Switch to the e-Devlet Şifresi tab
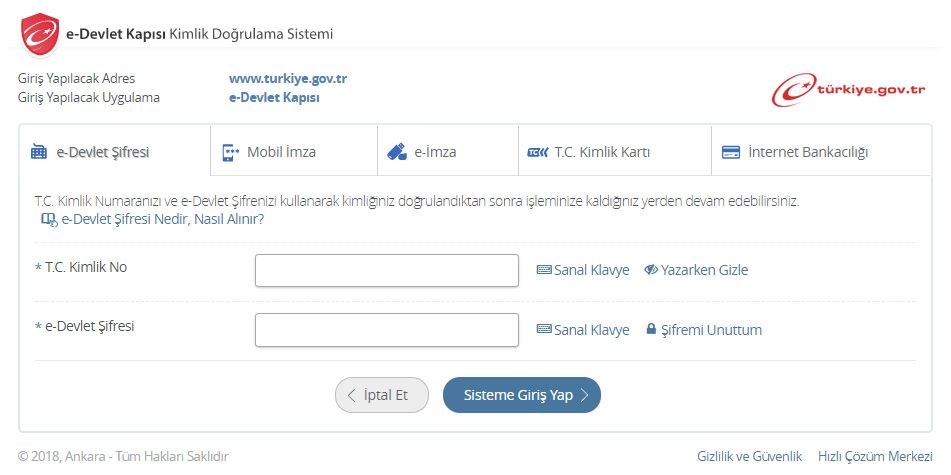Screen dimensions: 951x475 click(103, 153)
